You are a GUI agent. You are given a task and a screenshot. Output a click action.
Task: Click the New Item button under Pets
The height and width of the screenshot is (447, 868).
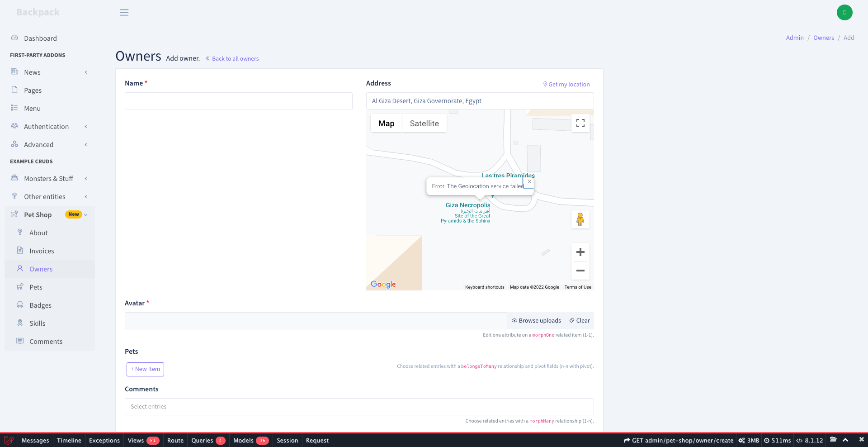[x=145, y=369]
